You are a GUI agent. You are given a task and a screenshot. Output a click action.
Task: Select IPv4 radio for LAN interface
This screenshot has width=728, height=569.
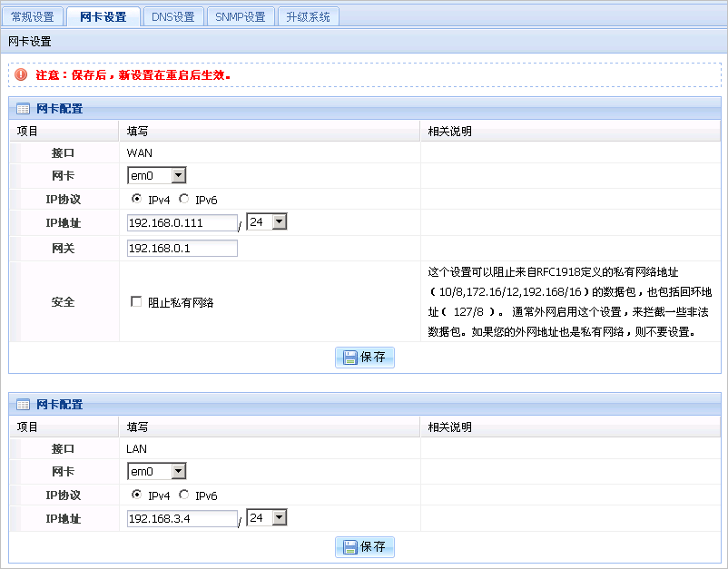[136, 495]
